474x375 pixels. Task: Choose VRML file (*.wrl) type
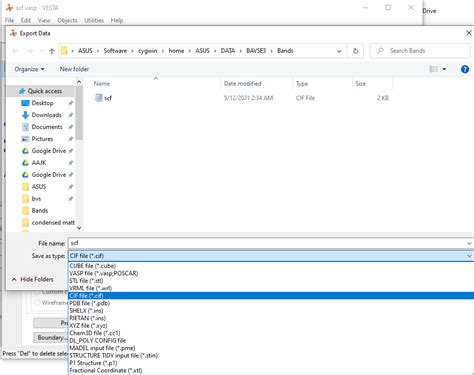click(x=271, y=288)
